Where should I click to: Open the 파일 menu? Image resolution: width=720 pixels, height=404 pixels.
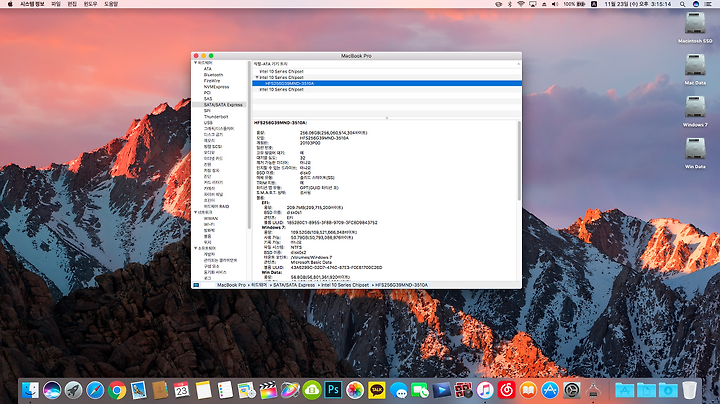pos(56,4)
